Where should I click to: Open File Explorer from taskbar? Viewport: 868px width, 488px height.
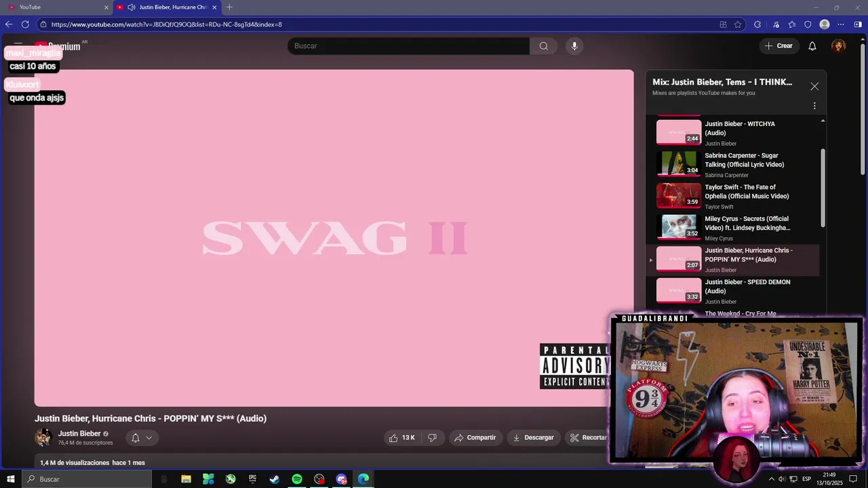pyautogui.click(x=186, y=479)
